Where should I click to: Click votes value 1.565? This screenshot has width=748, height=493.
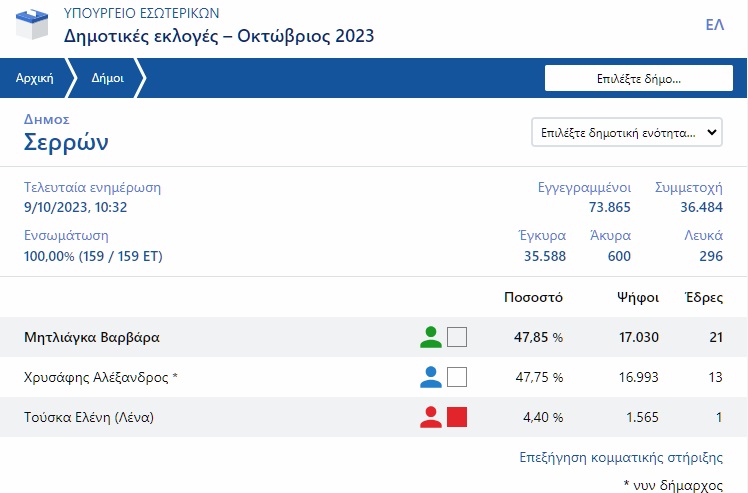[x=642, y=417]
